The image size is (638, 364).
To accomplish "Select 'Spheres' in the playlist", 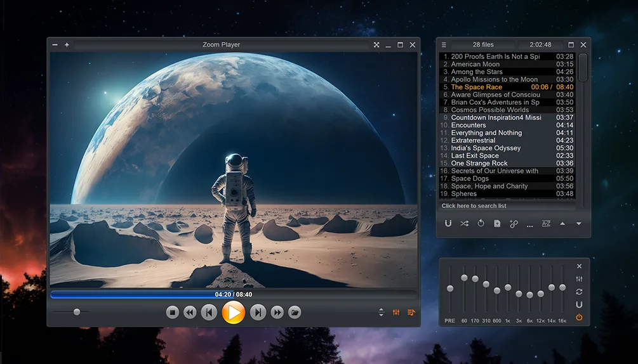I will (507, 194).
